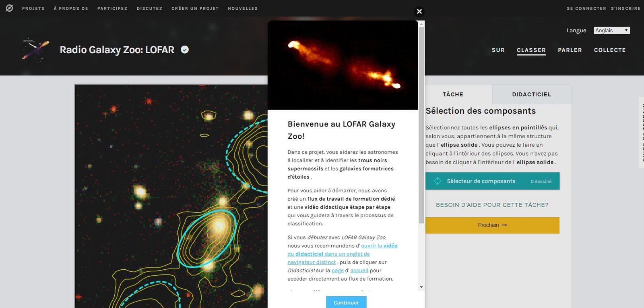Image resolution: width=644 pixels, height=308 pixels.
Task: Click inside the solid cyan ellipse
Action: pos(206,239)
